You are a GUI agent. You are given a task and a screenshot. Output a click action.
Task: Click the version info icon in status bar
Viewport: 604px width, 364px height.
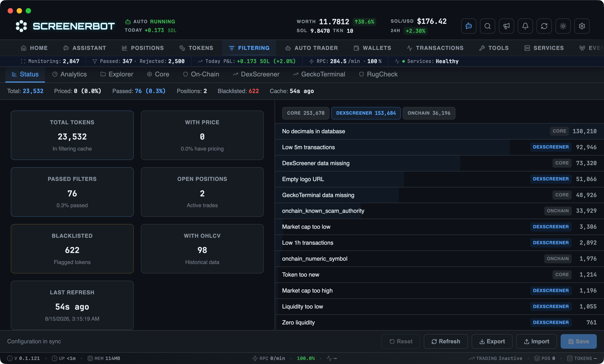click(x=10, y=358)
